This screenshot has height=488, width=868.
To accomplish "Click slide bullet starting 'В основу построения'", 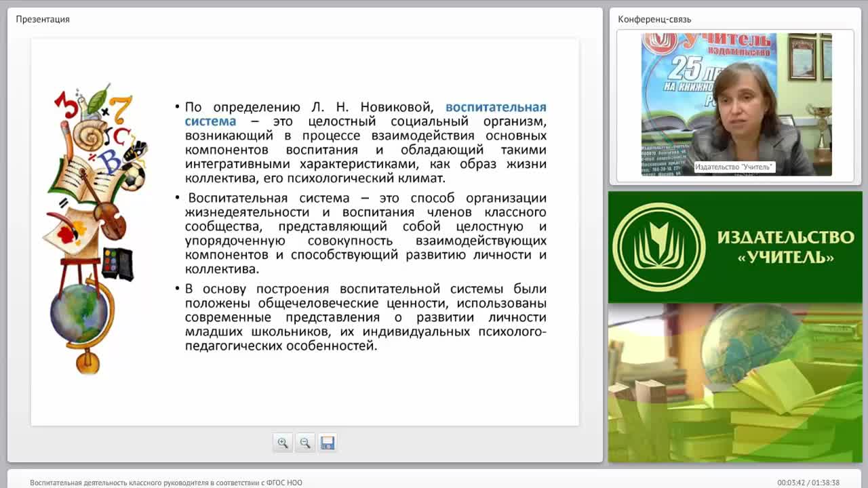I will (x=366, y=317).
